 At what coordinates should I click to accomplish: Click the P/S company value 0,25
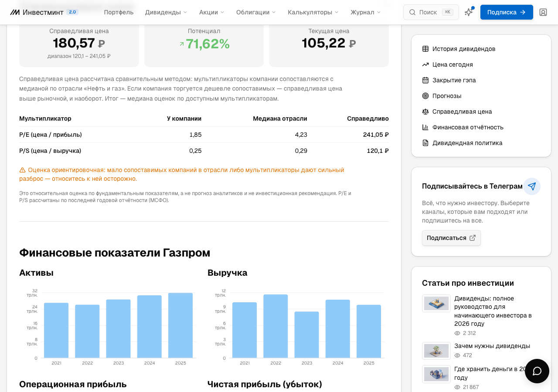(195, 151)
